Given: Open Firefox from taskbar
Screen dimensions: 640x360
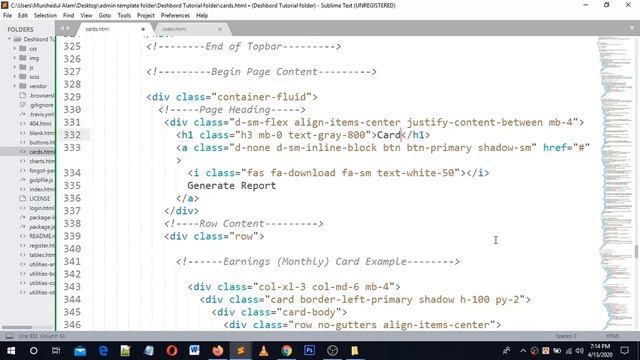Looking at the screenshot, I should click(218, 351).
